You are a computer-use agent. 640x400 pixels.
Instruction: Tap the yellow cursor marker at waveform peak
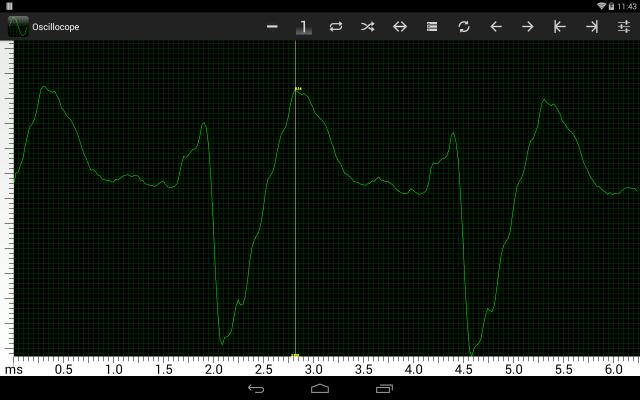pos(297,89)
